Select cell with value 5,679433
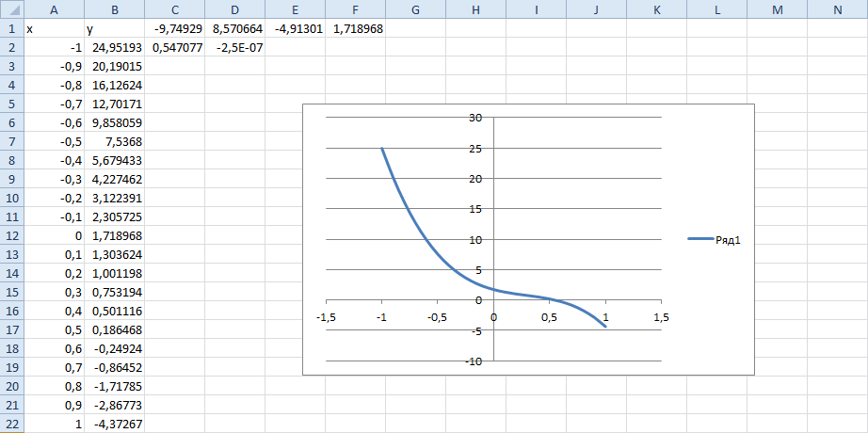The width and height of the screenshot is (868, 433). [115, 161]
